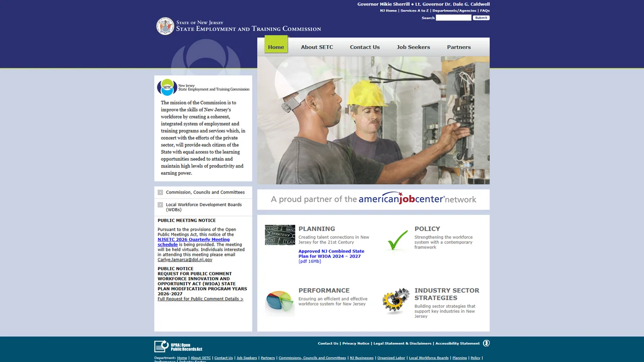The height and width of the screenshot is (362, 644).
Task: Open the About SETC navigation tab
Action: 317,47
